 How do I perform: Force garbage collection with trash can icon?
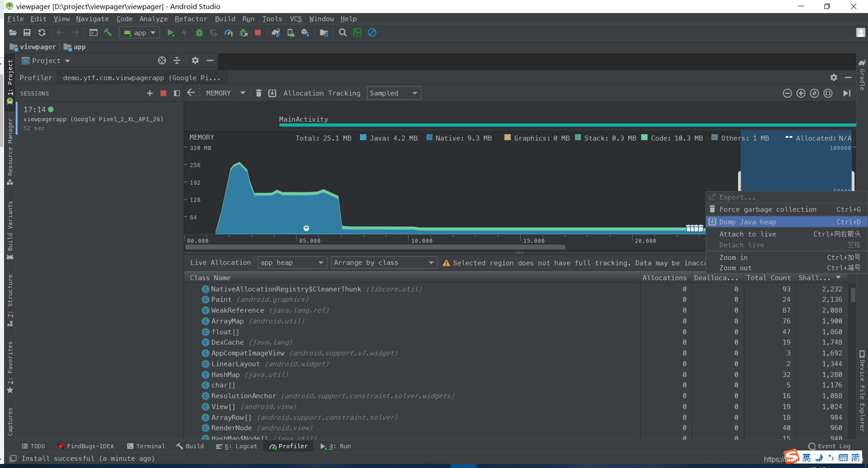click(x=259, y=93)
